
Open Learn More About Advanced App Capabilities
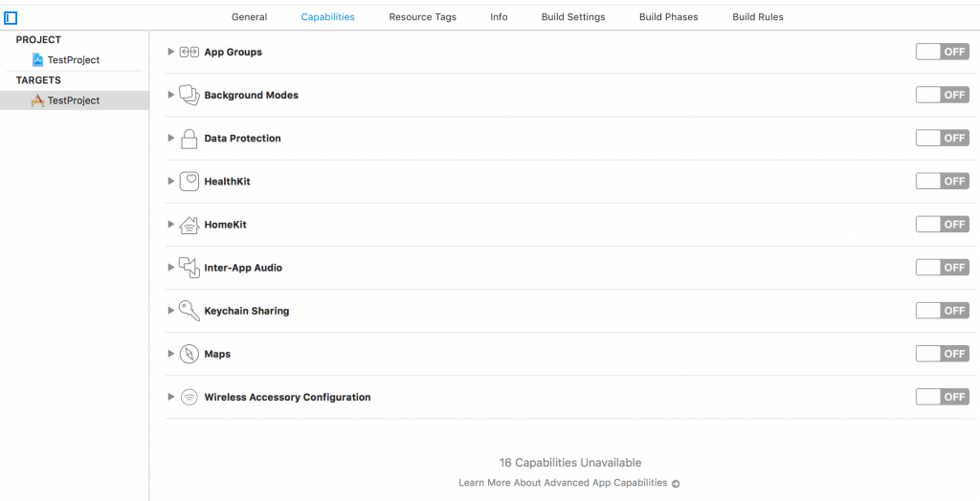point(563,483)
